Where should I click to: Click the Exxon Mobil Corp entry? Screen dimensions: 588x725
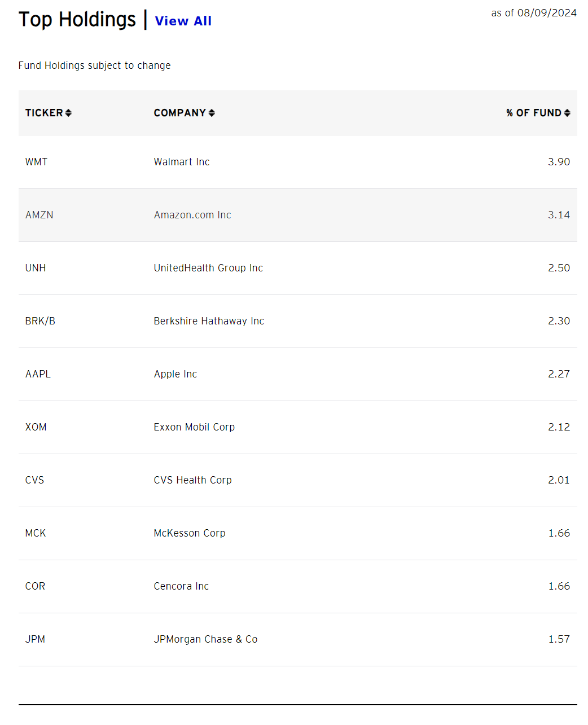(x=194, y=427)
